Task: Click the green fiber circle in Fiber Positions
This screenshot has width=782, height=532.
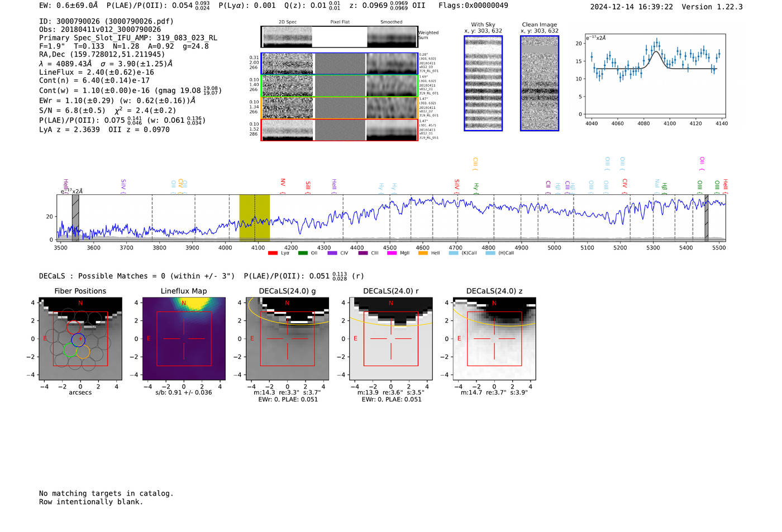Action: 70,351
